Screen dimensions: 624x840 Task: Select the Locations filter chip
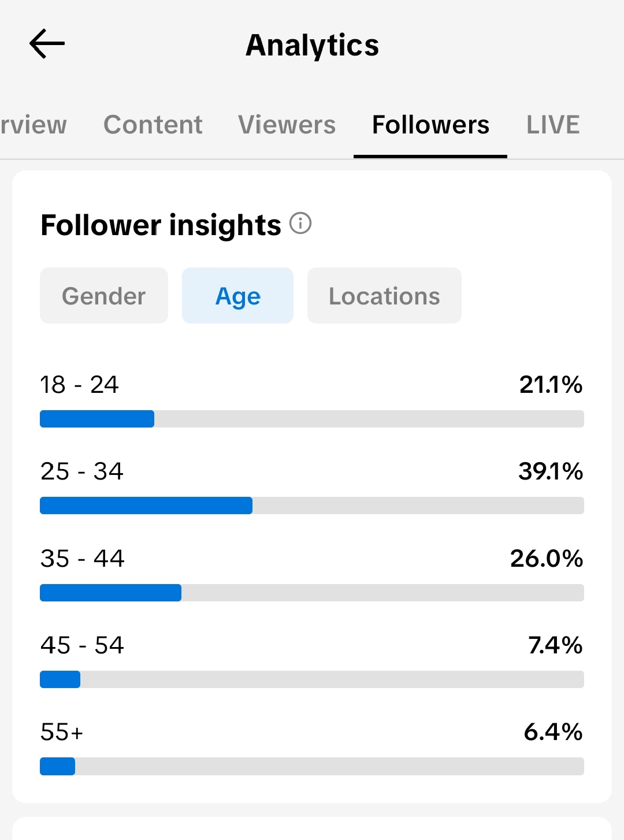(384, 296)
